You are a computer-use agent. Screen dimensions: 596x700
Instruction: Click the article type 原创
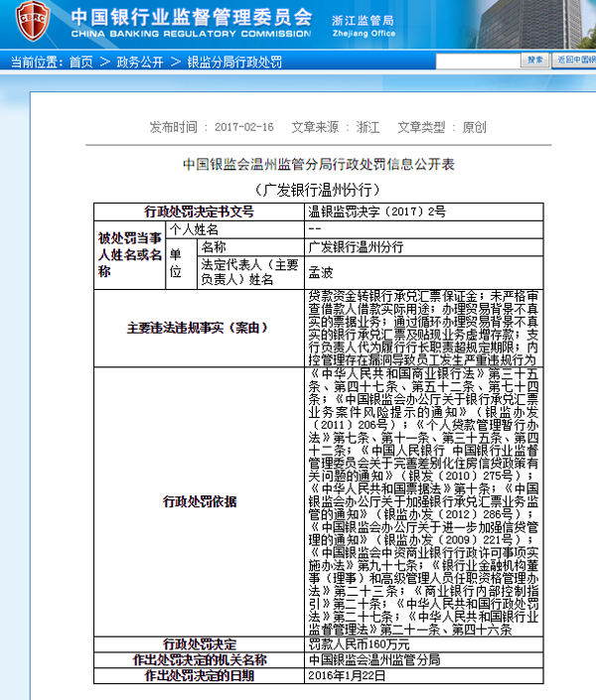[x=474, y=127]
